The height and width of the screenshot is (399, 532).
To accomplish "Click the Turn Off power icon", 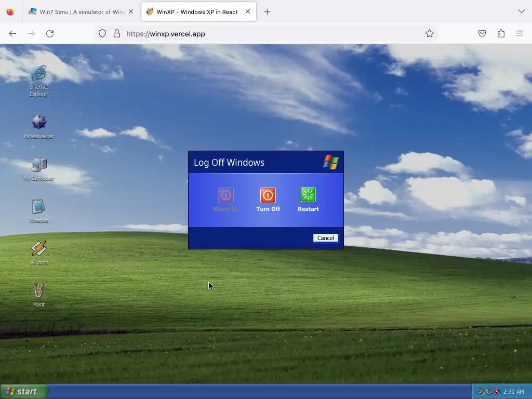I will click(268, 195).
